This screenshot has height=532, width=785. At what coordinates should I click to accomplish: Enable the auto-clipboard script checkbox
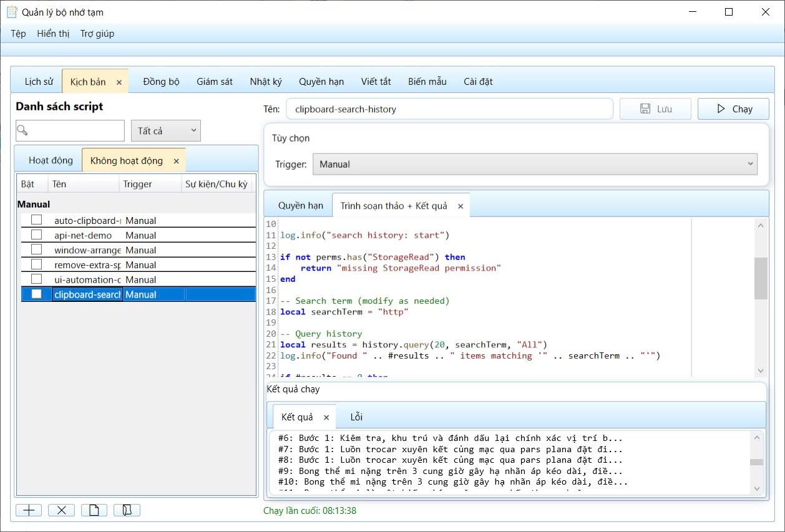tap(37, 220)
